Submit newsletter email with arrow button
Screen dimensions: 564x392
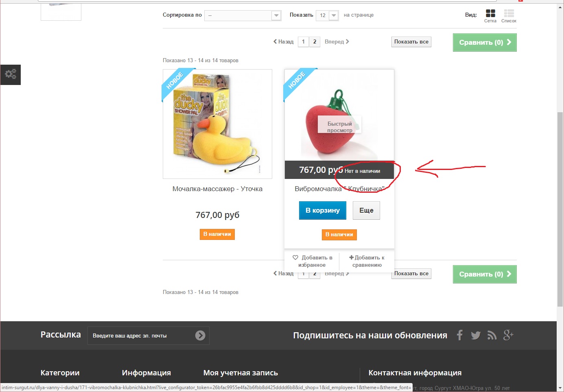[x=200, y=335]
